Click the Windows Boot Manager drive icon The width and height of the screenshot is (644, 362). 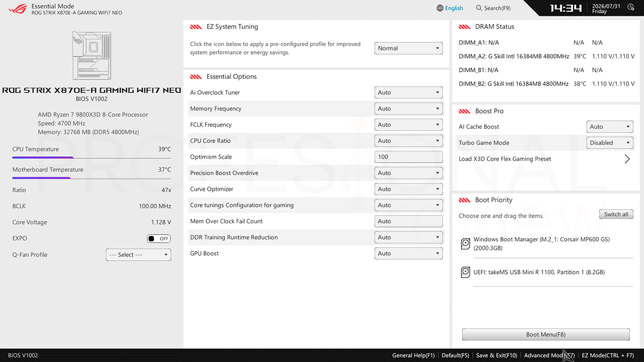click(x=465, y=244)
